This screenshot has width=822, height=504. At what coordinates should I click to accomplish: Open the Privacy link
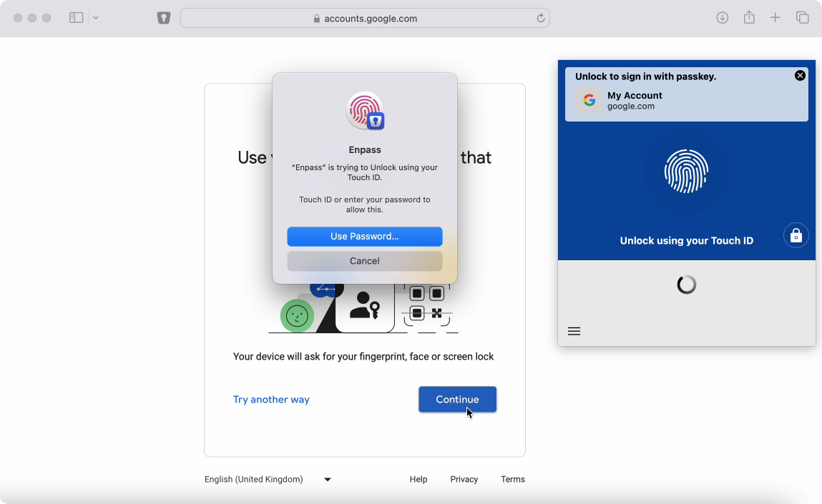tap(464, 480)
